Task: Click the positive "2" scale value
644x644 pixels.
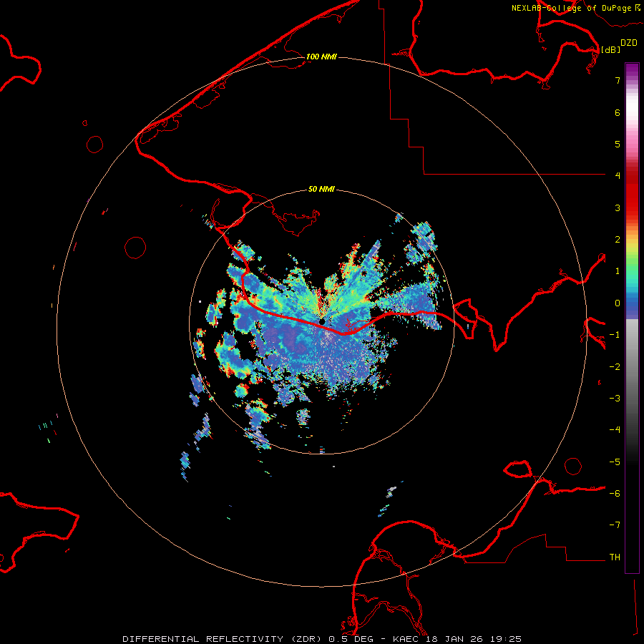Action: [618, 240]
